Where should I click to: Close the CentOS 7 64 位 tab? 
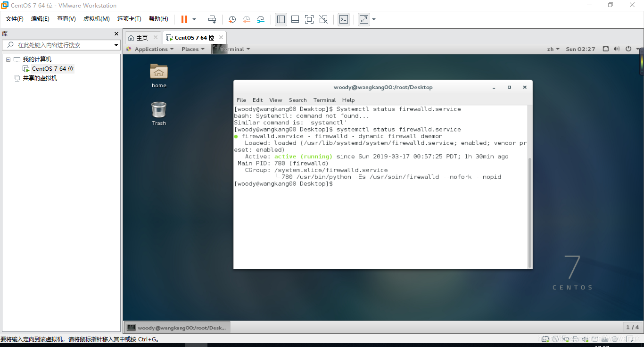click(x=221, y=37)
